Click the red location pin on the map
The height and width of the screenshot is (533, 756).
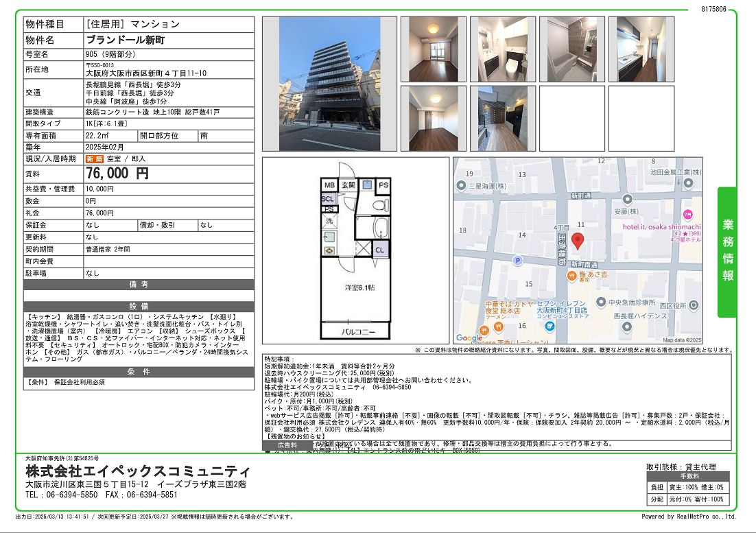578,240
